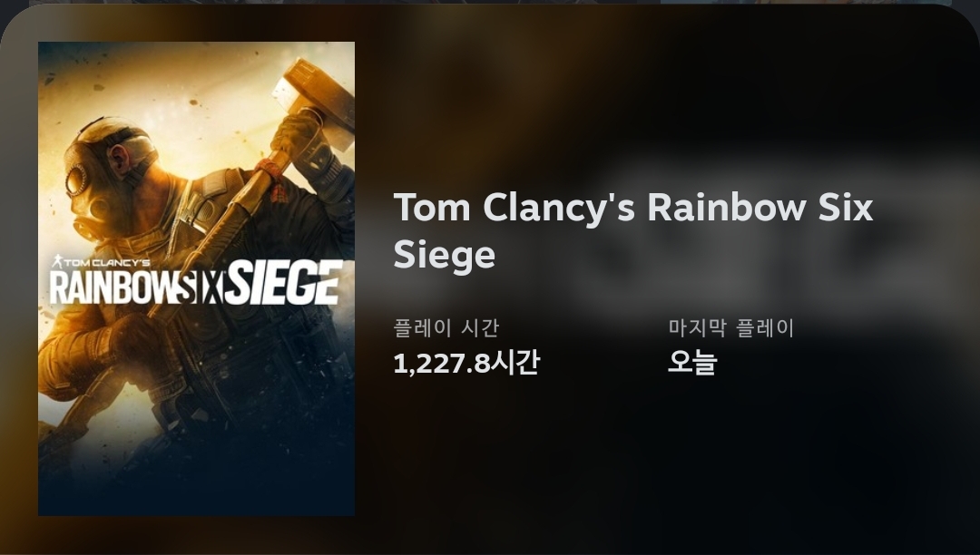Click the 1,227.8시간 playtime value
980x555 pixels.
465,363
